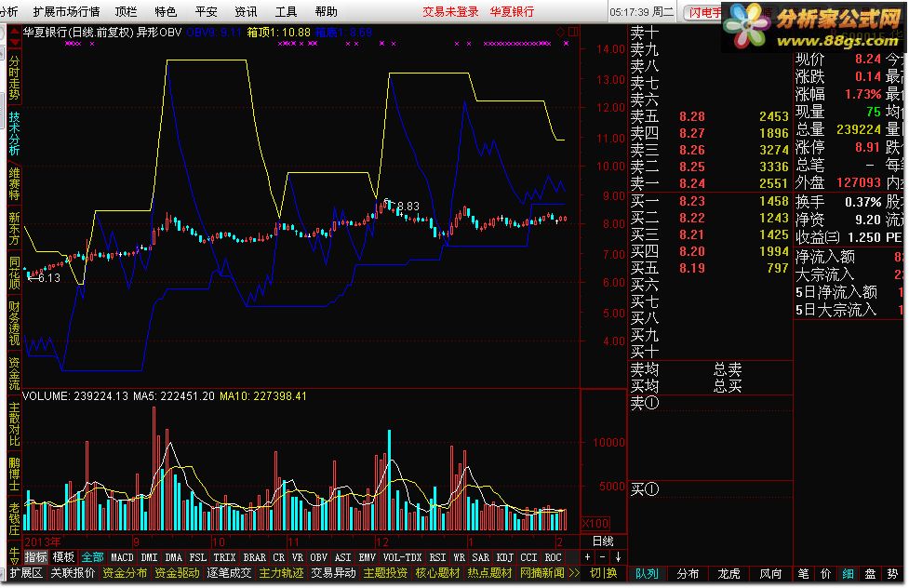Image resolution: width=909 pixels, height=588 pixels.
Task: Select the 技术分析 sidebar tab
Action: coord(15,134)
